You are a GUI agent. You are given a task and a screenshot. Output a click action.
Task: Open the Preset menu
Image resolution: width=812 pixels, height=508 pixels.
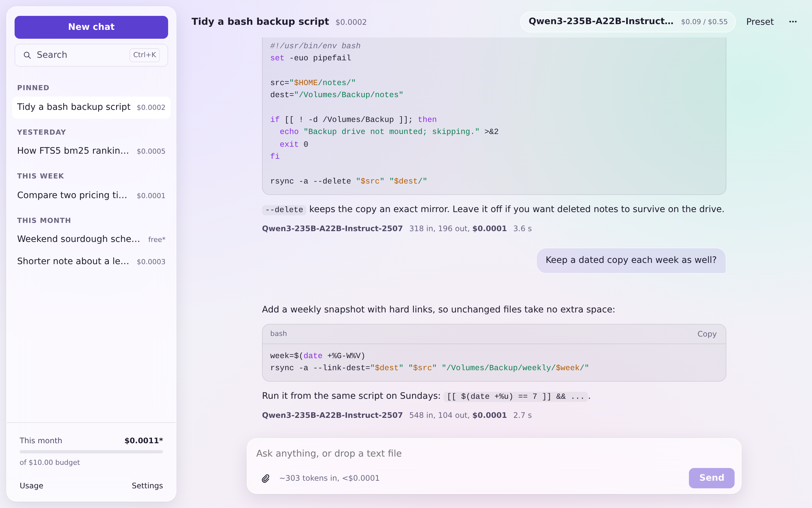pyautogui.click(x=760, y=22)
